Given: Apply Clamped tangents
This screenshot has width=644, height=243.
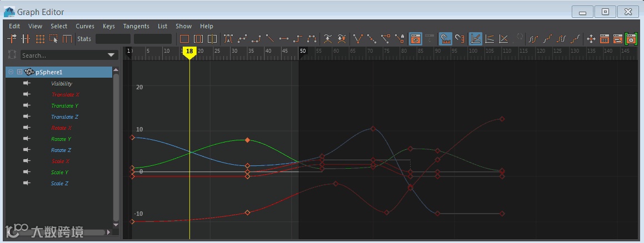Looking at the screenshot, I should coord(256,39).
